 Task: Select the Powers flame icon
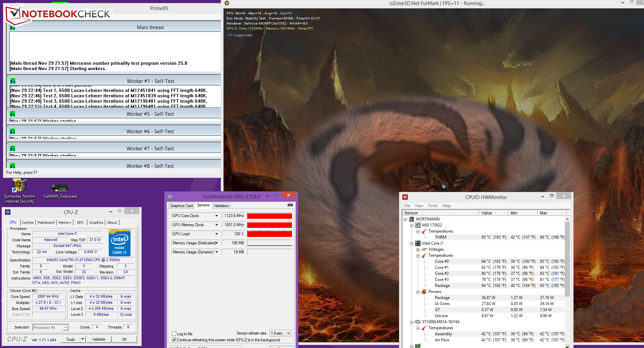point(424,292)
